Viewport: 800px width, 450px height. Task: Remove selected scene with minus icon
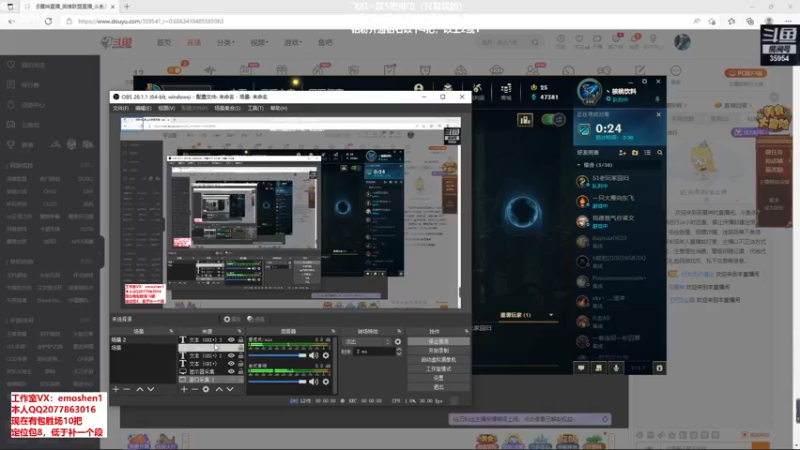coord(127,389)
